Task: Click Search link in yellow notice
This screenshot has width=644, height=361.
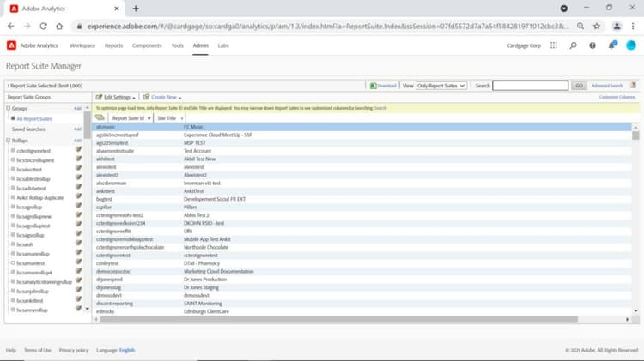Action: point(380,108)
